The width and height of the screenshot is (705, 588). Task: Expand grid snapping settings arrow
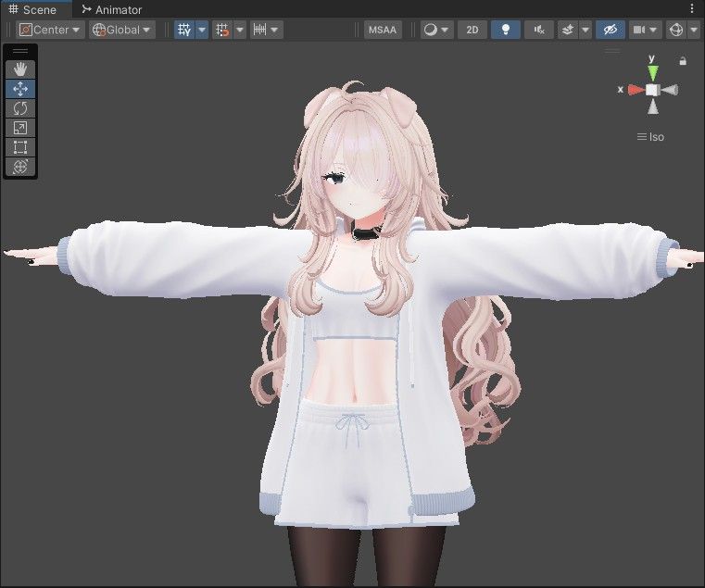pyautogui.click(x=240, y=30)
